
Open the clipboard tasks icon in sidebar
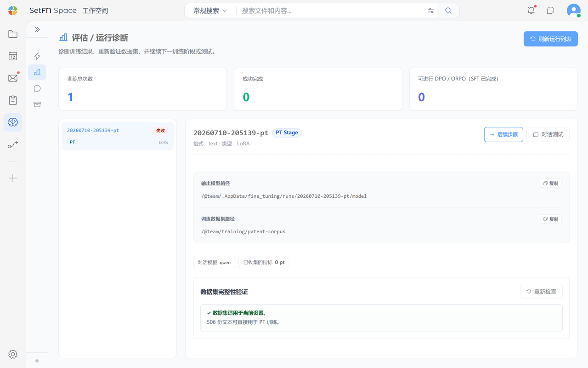pyautogui.click(x=13, y=100)
